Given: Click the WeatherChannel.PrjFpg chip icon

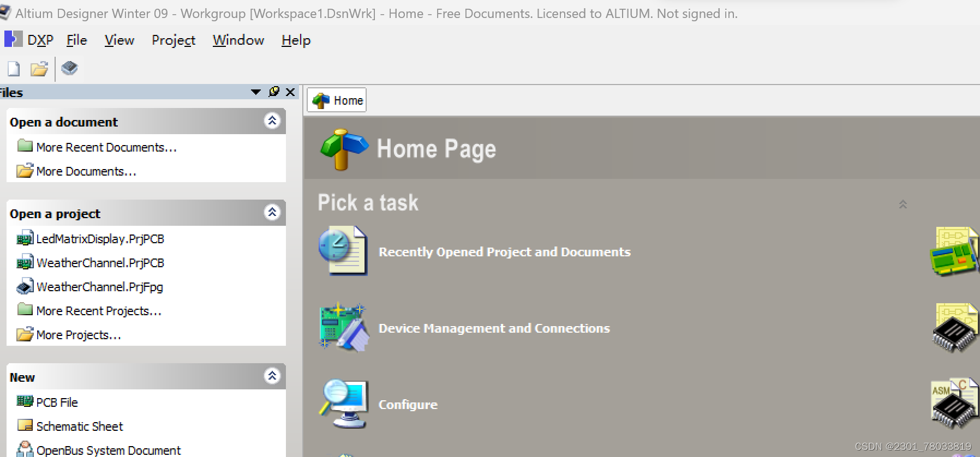Looking at the screenshot, I should [x=25, y=286].
